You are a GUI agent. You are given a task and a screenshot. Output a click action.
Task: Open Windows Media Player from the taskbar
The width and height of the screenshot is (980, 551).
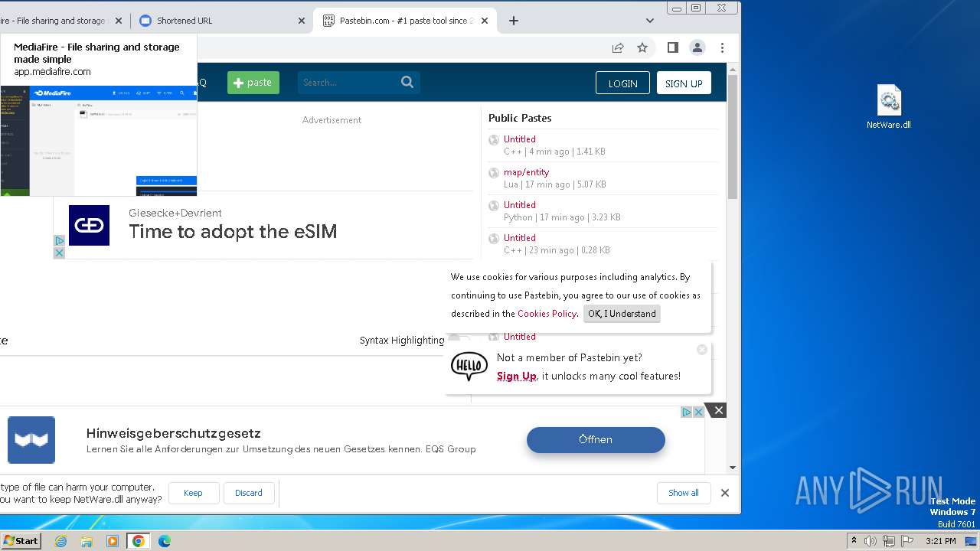click(113, 541)
